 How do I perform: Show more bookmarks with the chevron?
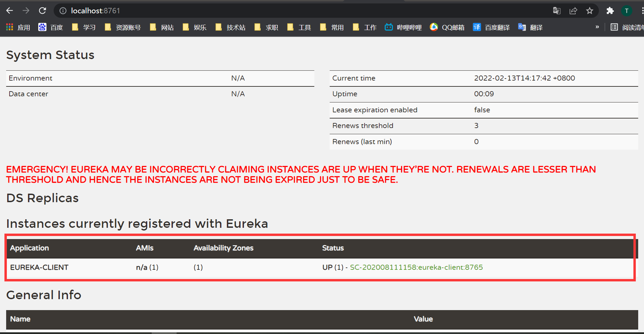coord(597,27)
